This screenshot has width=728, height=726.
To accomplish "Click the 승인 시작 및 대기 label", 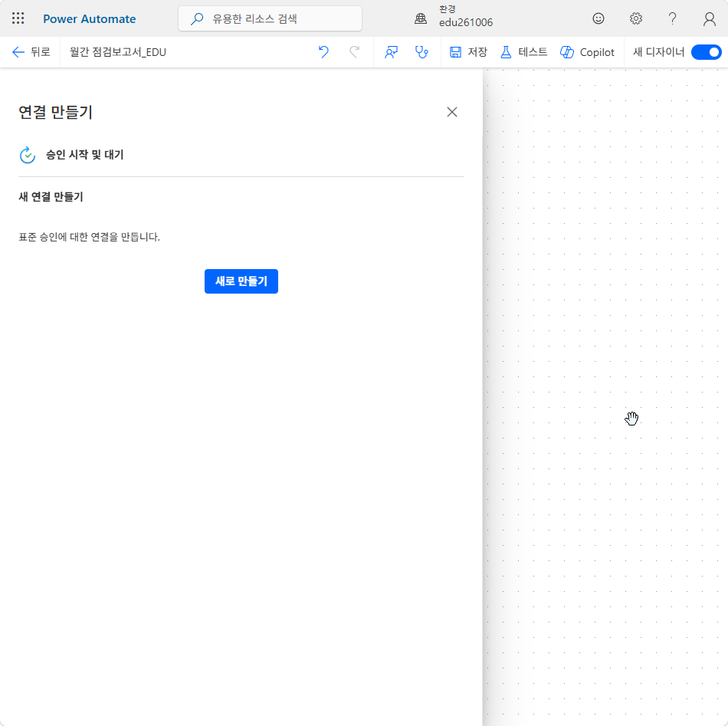I will (84, 155).
